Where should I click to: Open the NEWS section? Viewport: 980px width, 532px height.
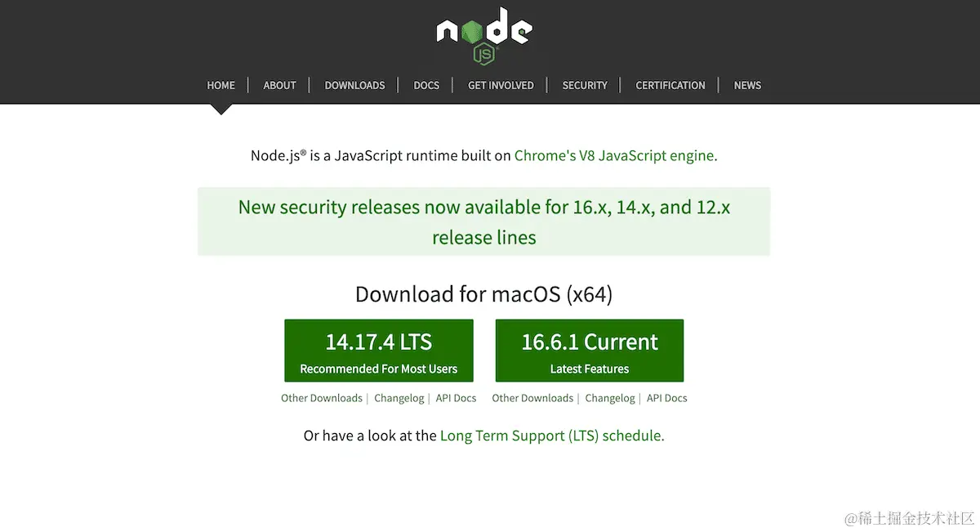tap(747, 85)
